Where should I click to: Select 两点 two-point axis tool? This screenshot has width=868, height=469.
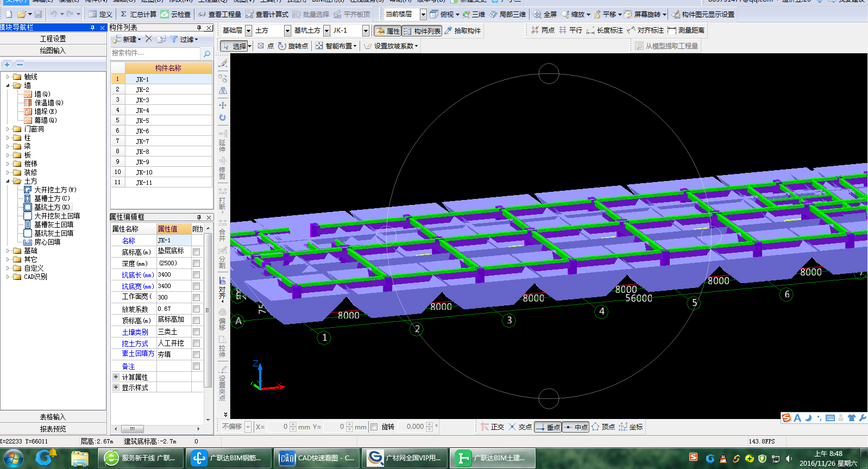(543, 30)
